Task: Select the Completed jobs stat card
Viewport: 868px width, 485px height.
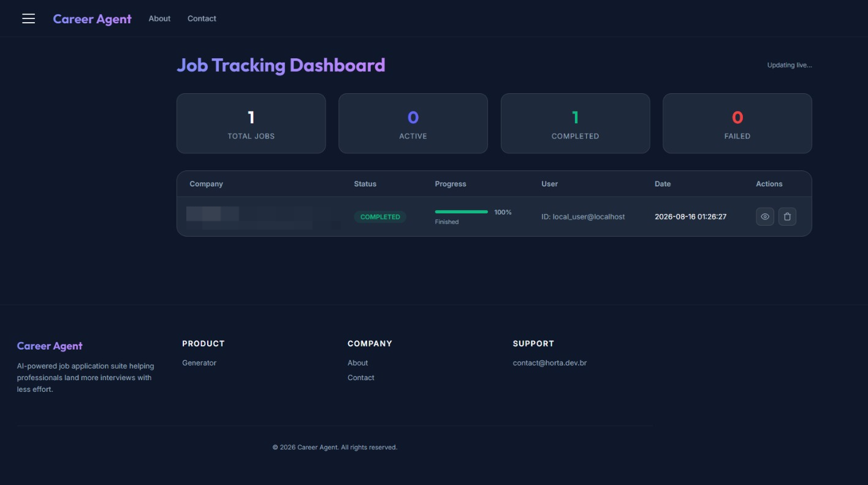Action: coord(575,123)
